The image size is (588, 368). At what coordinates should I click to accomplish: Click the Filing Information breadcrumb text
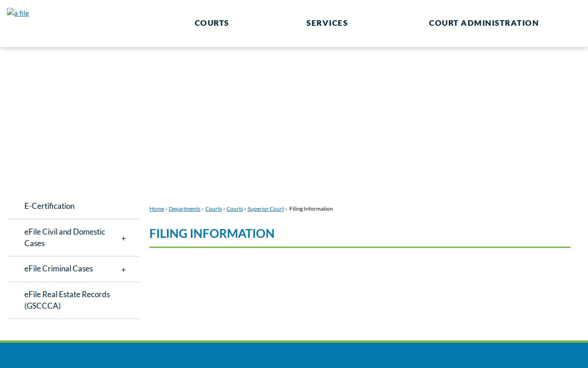coord(311,209)
